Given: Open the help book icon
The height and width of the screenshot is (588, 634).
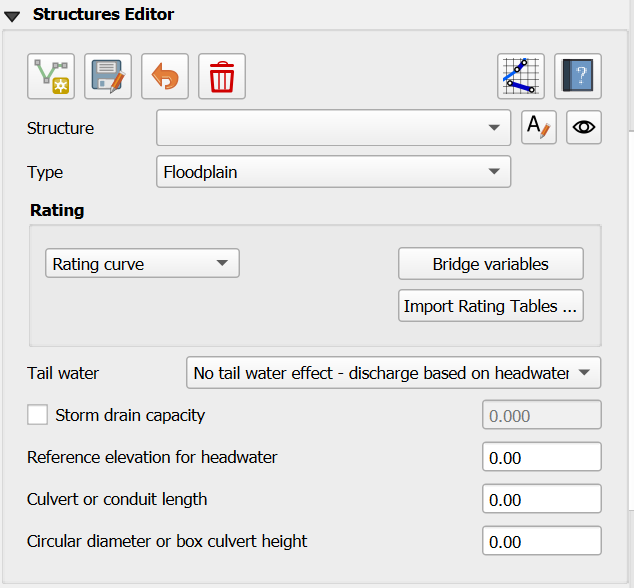Looking at the screenshot, I should click(x=578, y=76).
